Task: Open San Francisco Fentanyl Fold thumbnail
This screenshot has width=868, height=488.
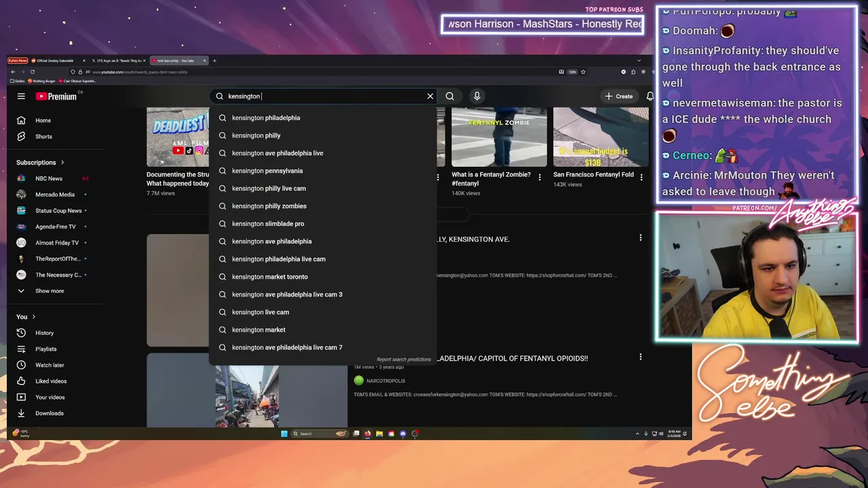Action: [x=601, y=137]
